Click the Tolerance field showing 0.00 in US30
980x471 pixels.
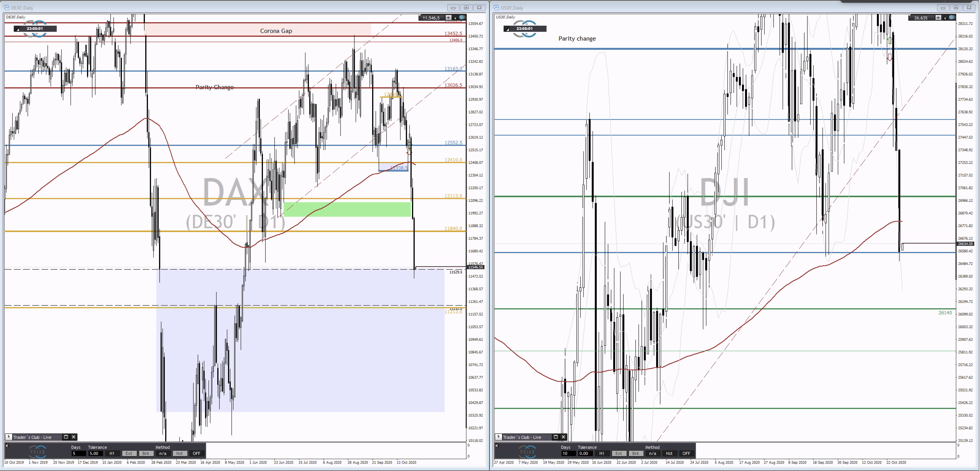586,453
